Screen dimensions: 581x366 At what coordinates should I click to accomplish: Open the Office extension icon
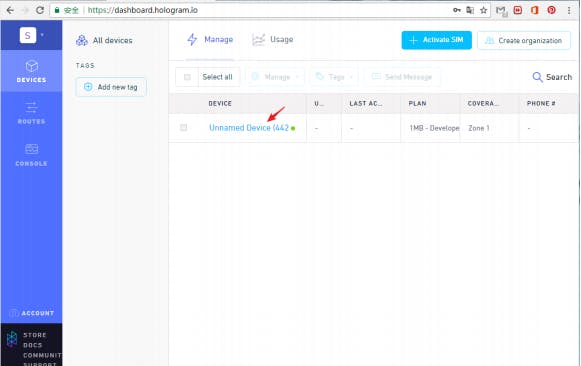[534, 10]
